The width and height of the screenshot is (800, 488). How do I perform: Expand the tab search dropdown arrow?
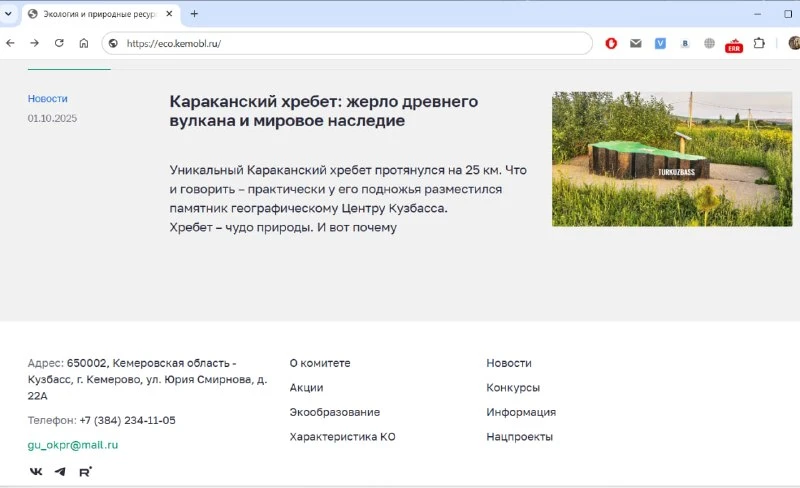click(x=8, y=14)
